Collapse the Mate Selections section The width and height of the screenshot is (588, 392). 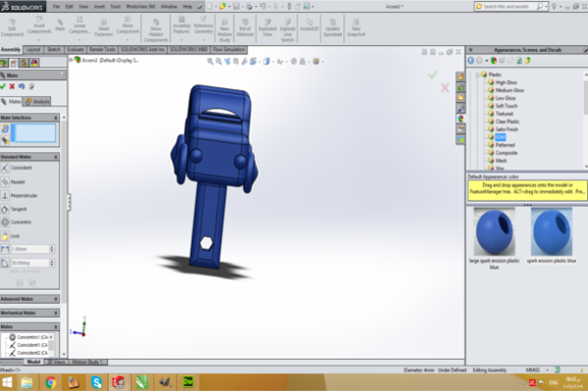point(56,118)
